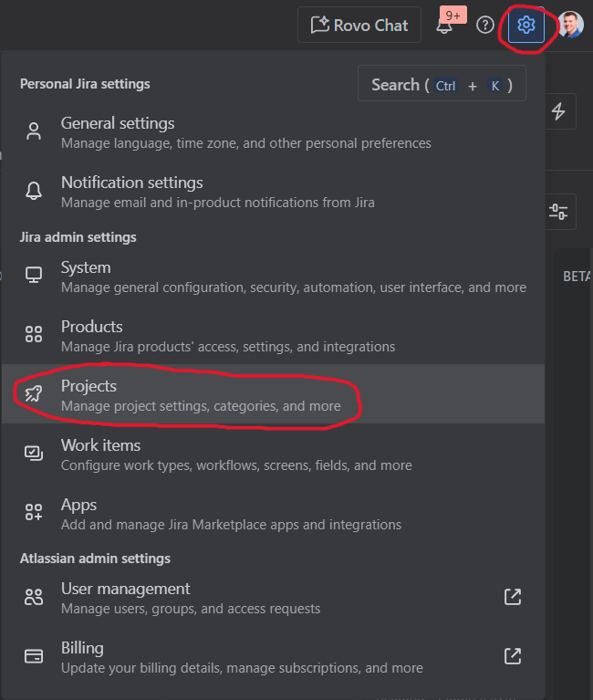Click 'Update your billing details, manage subscriptions, and more'
Viewport: 593px width, 700px height.
(242, 668)
